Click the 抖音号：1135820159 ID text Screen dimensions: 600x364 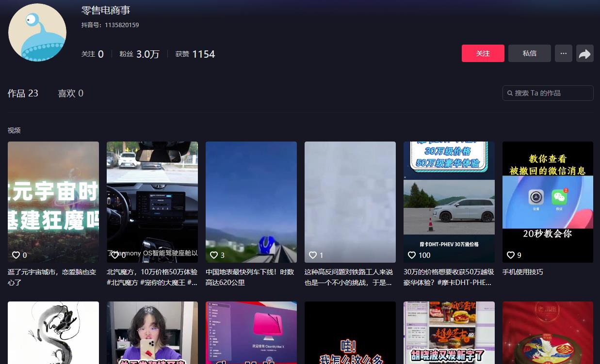[x=110, y=25]
